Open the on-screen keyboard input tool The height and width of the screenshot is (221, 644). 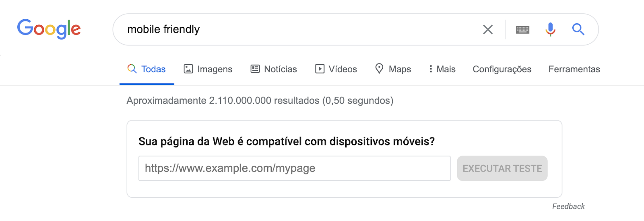(x=522, y=30)
